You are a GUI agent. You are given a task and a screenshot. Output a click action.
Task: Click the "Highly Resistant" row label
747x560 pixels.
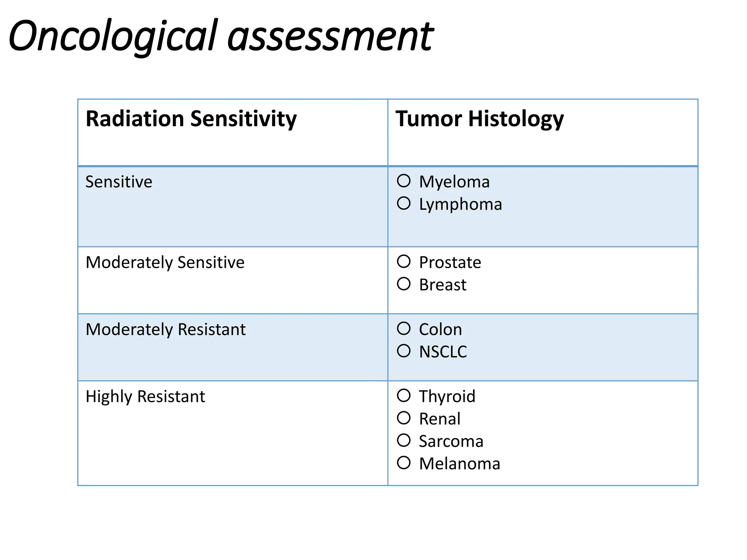145,397
